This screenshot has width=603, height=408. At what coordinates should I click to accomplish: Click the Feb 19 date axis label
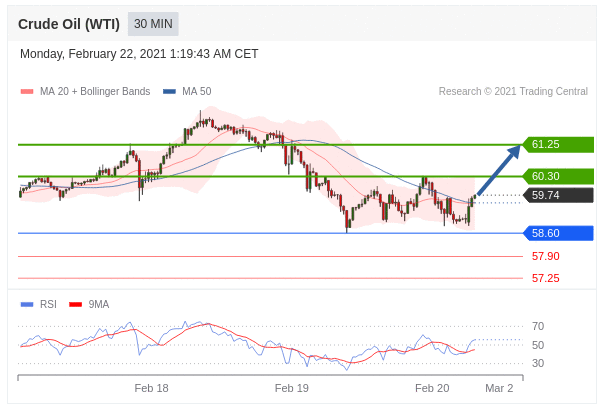pyautogui.click(x=291, y=388)
